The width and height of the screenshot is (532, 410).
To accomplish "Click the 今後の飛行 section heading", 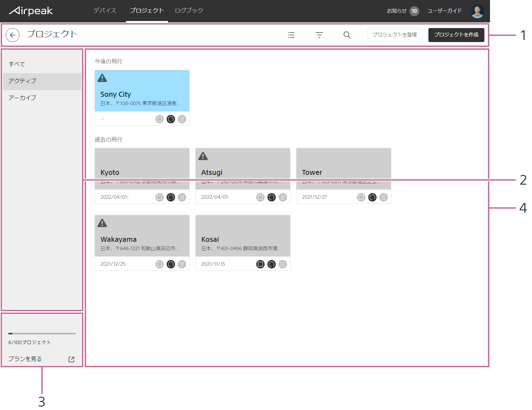I will [x=108, y=61].
